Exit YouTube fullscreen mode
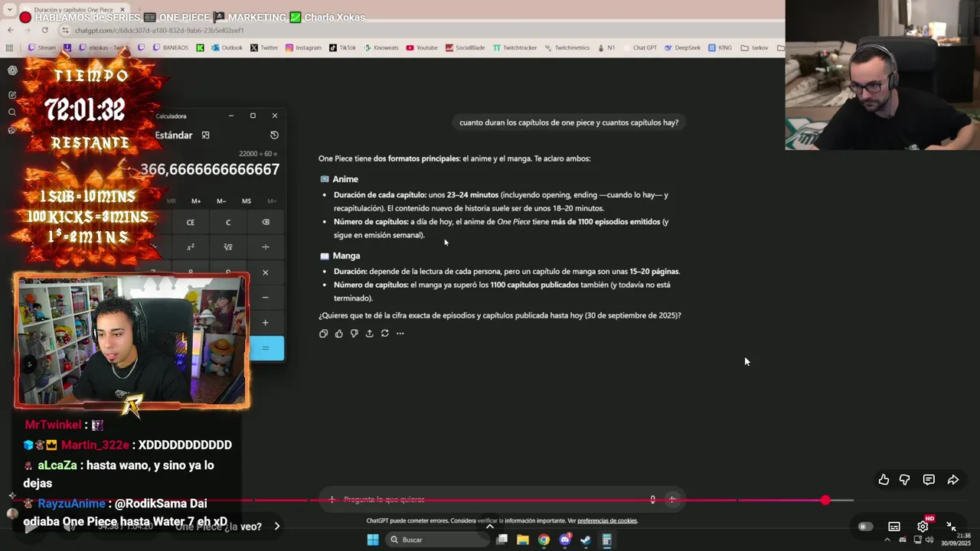Viewport: 980px width, 551px height. (x=951, y=527)
